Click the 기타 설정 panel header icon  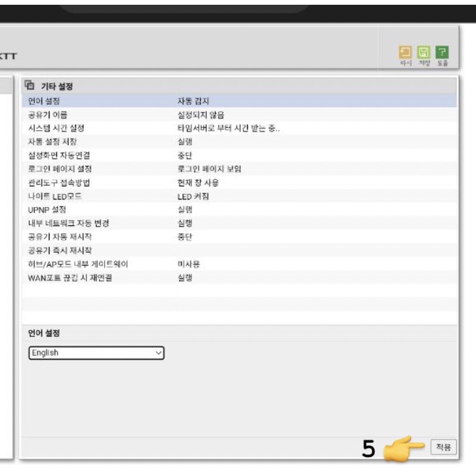coord(29,85)
